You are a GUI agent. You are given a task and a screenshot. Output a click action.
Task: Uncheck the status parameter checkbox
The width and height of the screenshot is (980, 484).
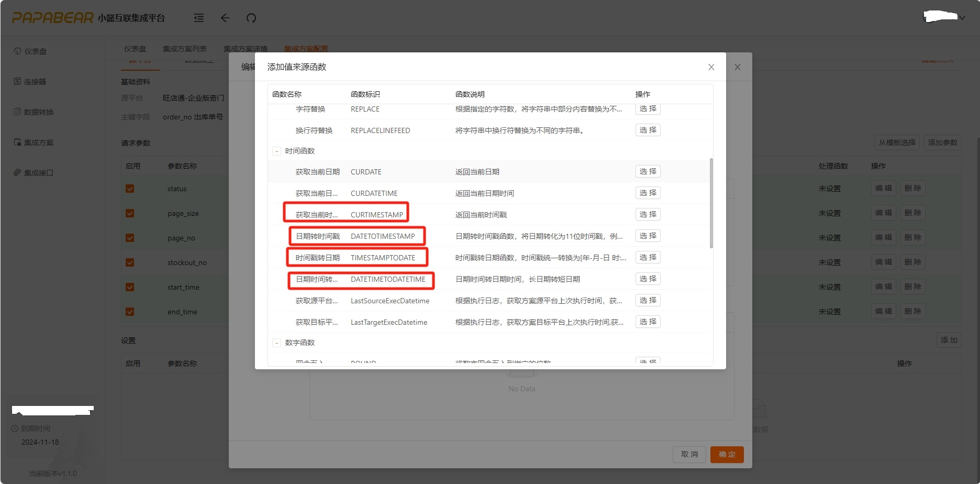[x=130, y=189]
